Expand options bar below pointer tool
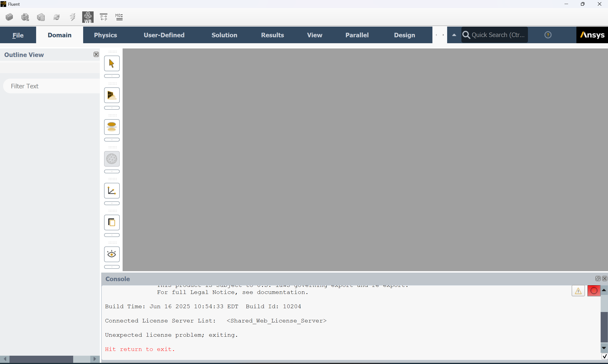 tap(112, 76)
